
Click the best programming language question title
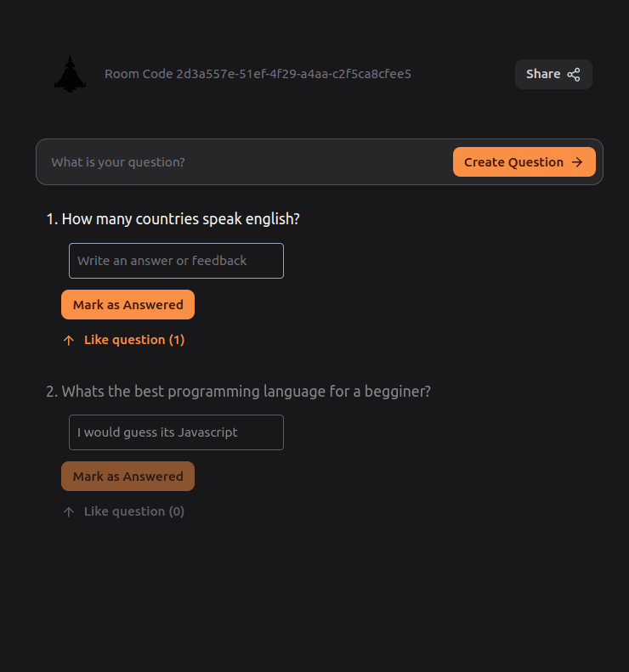(246, 392)
